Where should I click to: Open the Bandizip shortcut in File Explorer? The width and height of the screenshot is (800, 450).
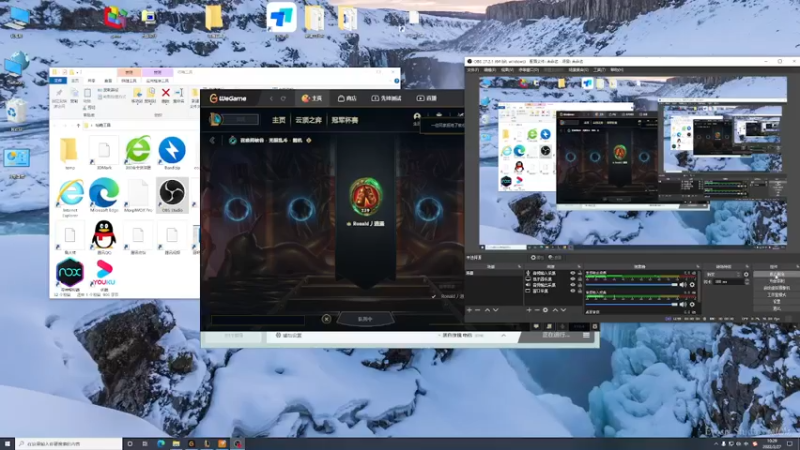172,153
